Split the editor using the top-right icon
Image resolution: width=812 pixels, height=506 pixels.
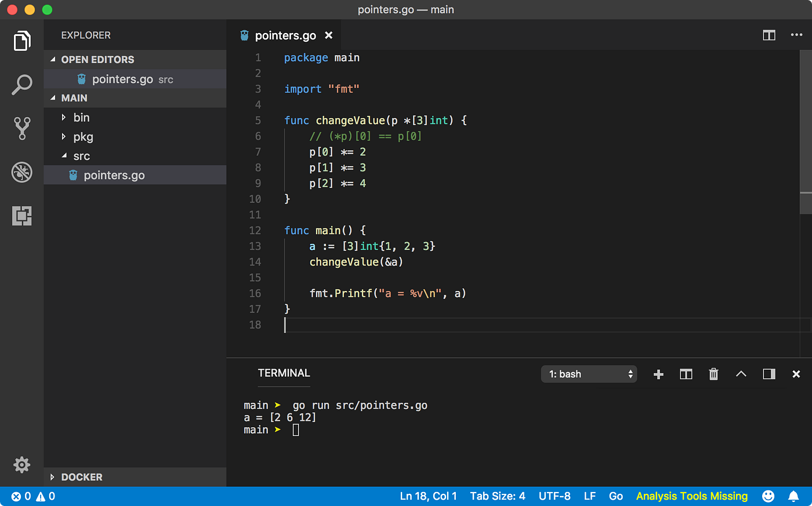(768, 35)
